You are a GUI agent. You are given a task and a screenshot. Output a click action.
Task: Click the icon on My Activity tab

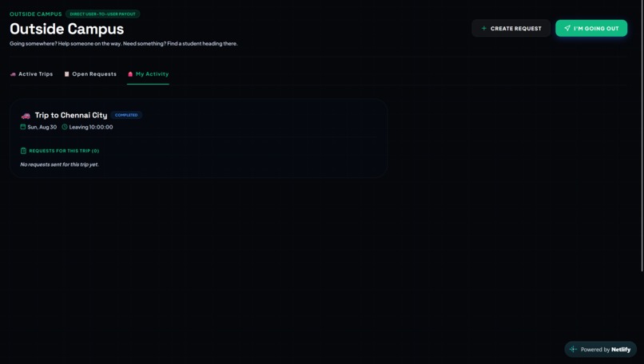tap(130, 74)
